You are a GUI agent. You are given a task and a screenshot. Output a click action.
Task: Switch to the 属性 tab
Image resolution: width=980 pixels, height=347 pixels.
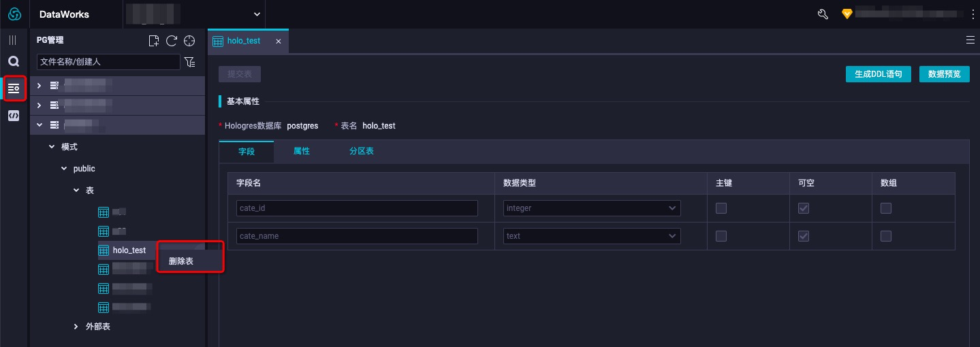tap(302, 151)
